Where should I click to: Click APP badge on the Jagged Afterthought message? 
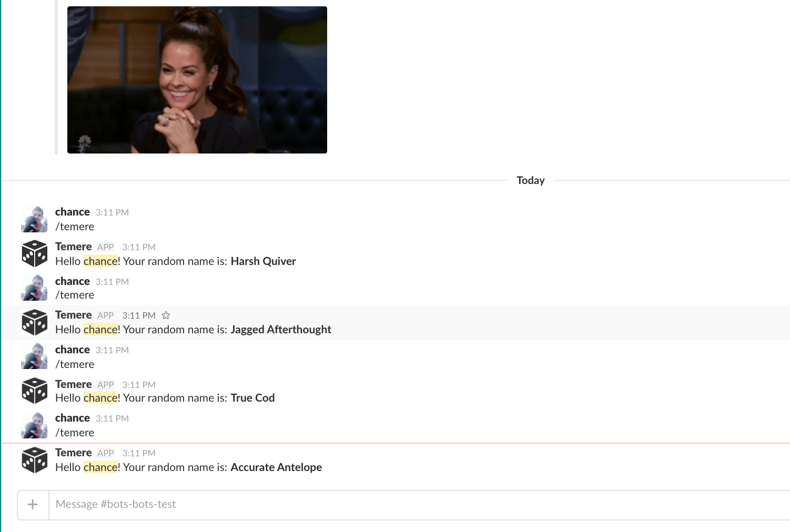(x=106, y=315)
